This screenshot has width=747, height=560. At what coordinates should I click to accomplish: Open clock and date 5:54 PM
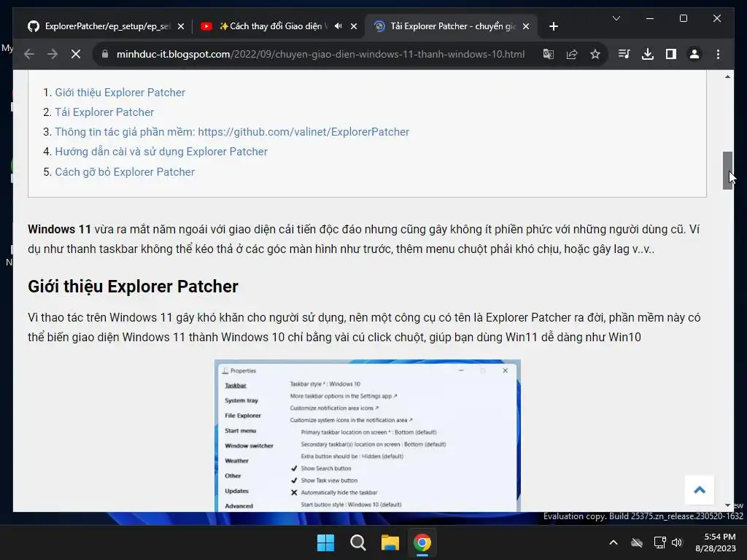pos(716,542)
